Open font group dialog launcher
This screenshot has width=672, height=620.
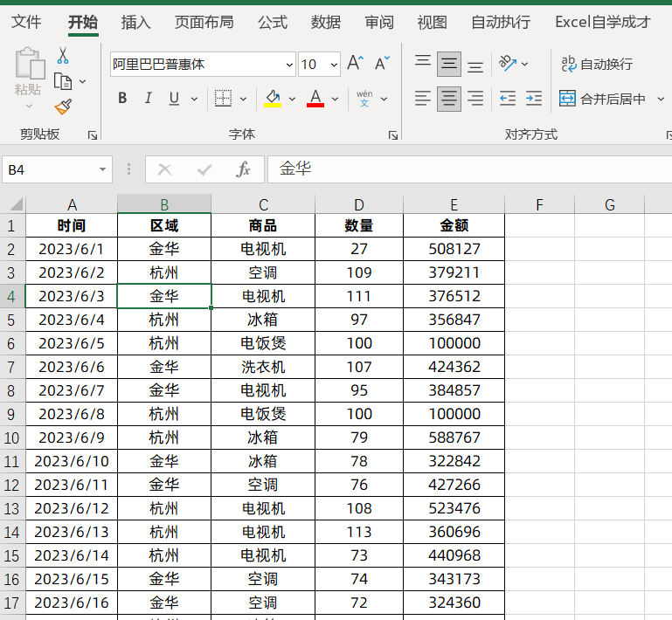393,135
